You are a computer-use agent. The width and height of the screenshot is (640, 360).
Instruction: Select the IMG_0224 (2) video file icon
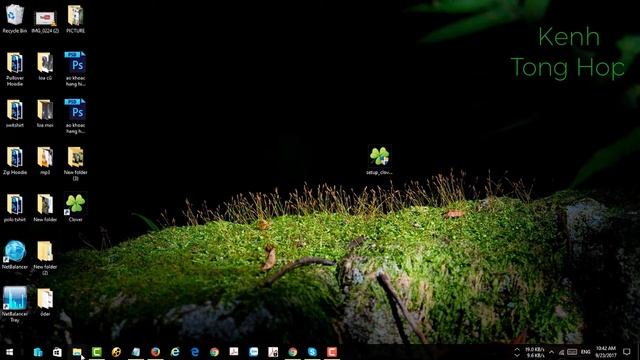[x=45, y=21]
